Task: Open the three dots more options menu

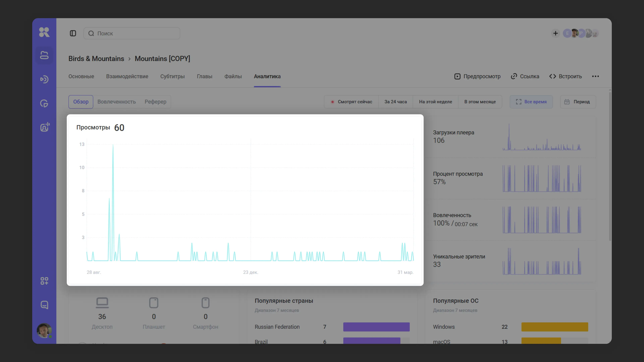Action: click(595, 76)
